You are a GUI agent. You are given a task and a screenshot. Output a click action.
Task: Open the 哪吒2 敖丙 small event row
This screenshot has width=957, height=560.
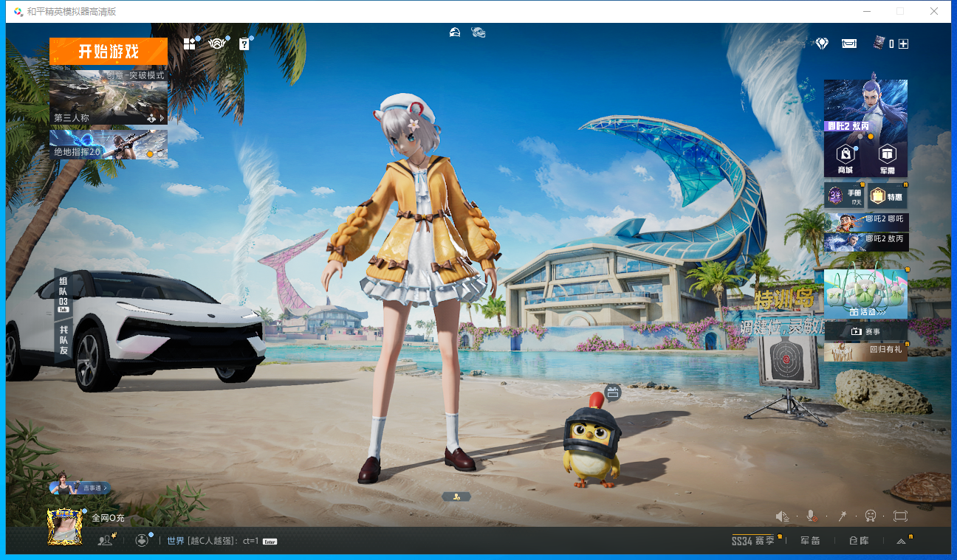(866, 242)
